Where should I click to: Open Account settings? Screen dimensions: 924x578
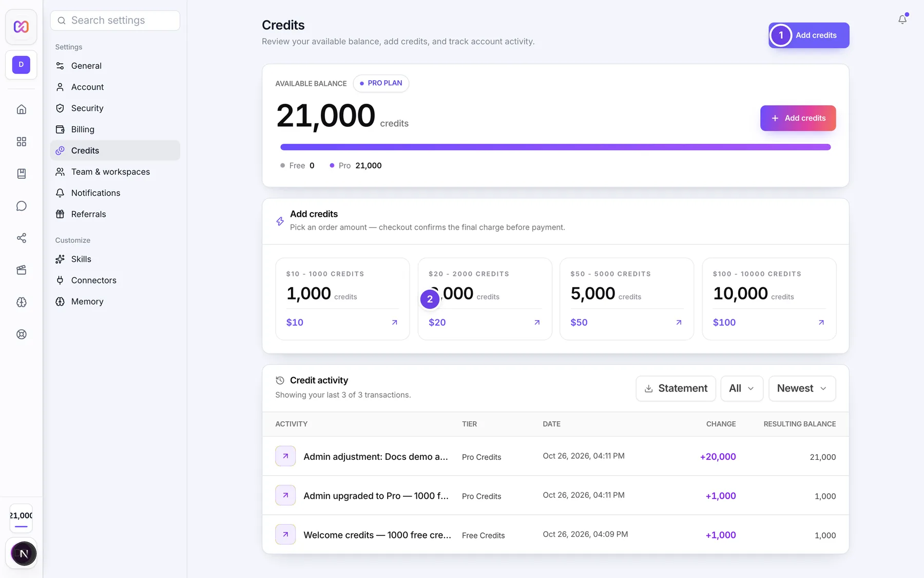click(115, 87)
